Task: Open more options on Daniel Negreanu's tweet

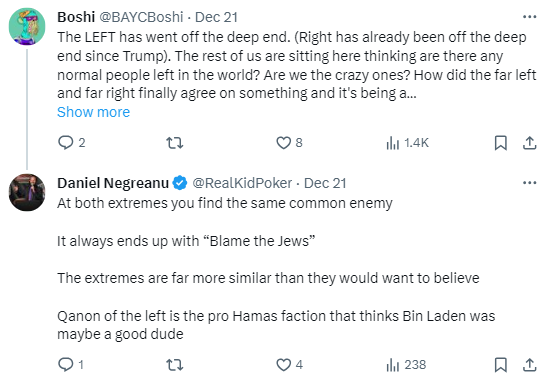Action: pos(529,183)
